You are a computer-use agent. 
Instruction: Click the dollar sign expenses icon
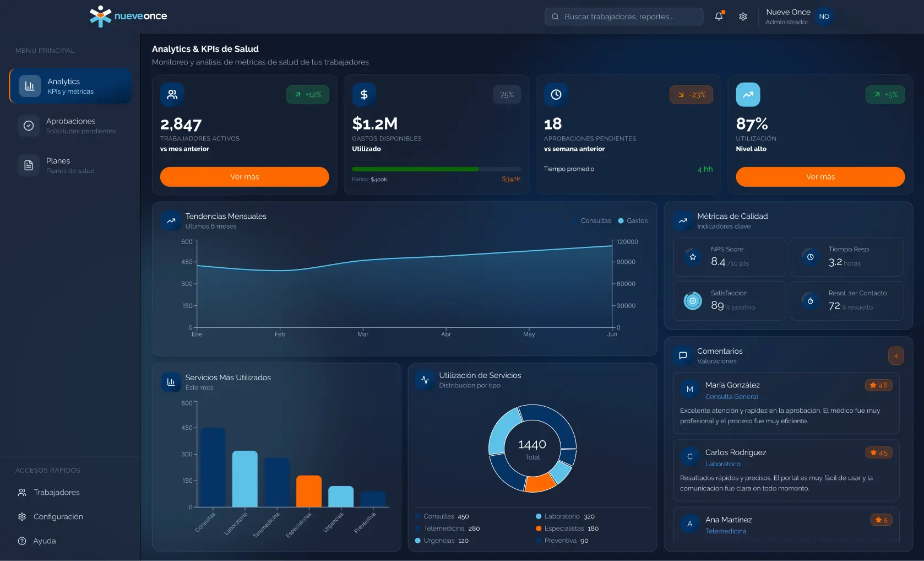click(364, 95)
